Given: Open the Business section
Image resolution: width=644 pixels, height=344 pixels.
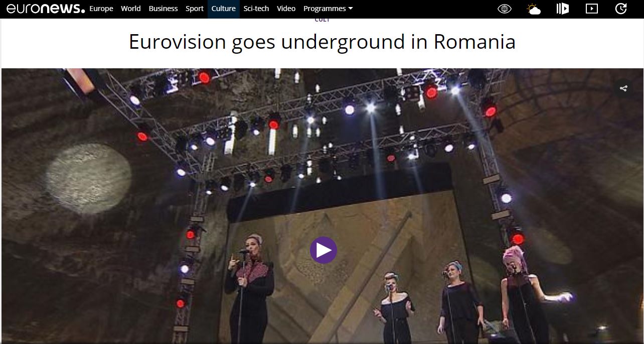Looking at the screenshot, I should point(163,9).
